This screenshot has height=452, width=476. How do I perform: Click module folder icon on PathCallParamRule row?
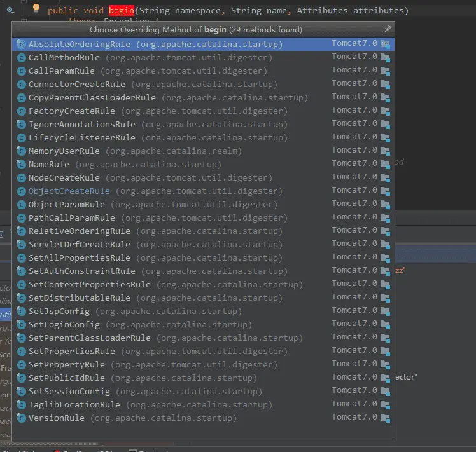coord(385,218)
